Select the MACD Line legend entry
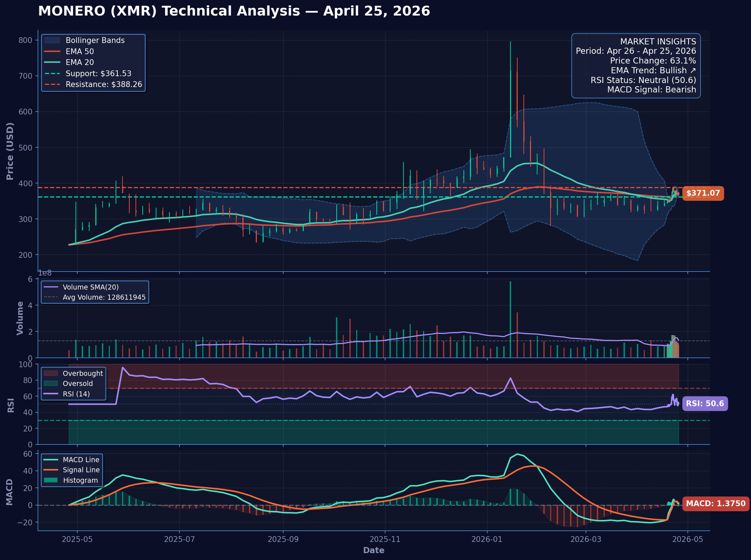751x560 pixels. 81,460
